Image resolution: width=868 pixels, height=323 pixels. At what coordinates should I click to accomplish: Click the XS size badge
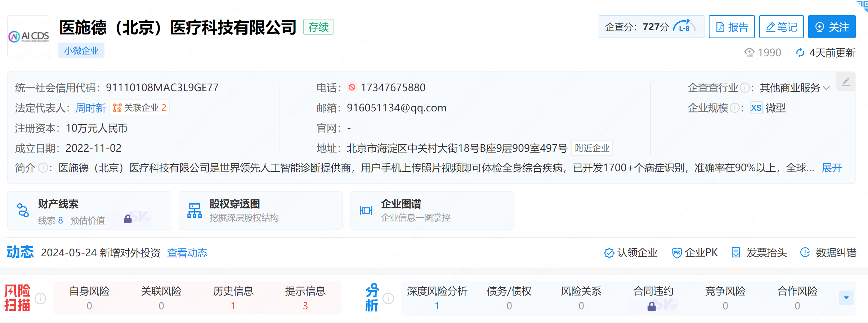756,108
